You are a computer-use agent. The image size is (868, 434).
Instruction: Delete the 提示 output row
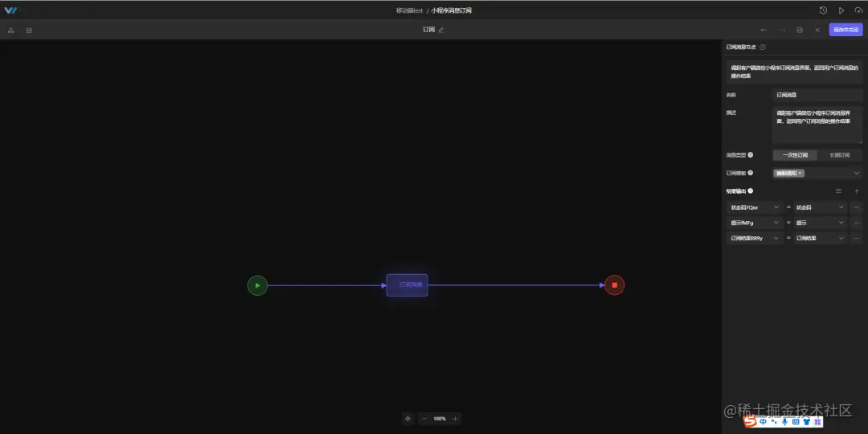[857, 223]
